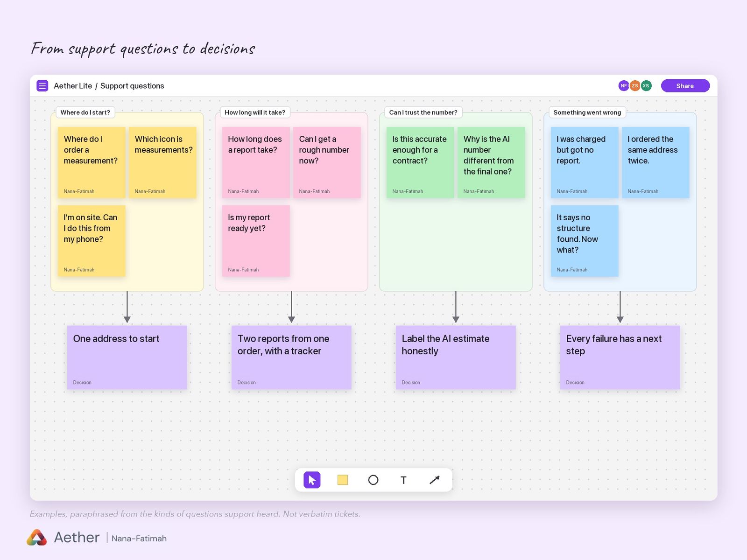Activate the text T tool
This screenshot has height=560, width=747.
click(x=403, y=480)
